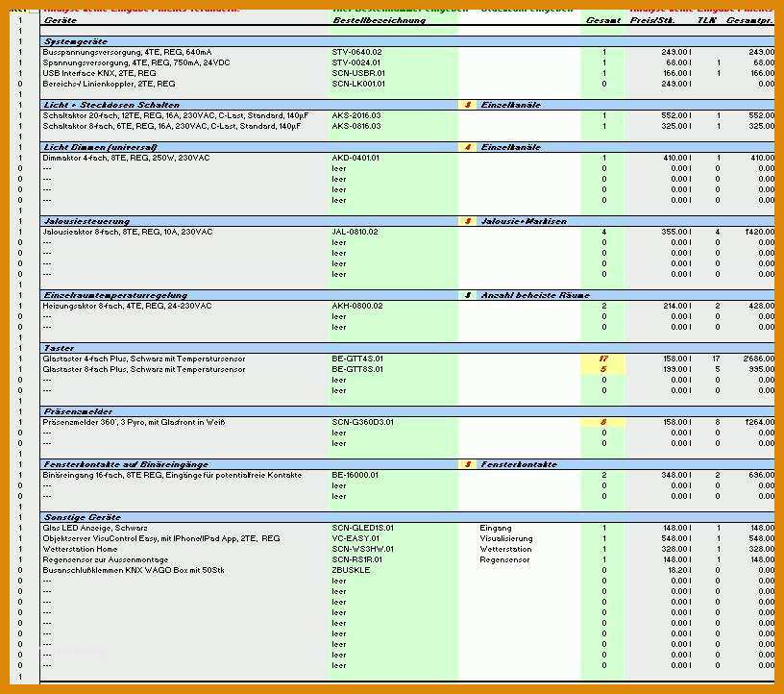This screenshot has height=694, width=784.
Task: Click yellow quantity cell in Präsenzmelder 360° row
Action: (603, 422)
